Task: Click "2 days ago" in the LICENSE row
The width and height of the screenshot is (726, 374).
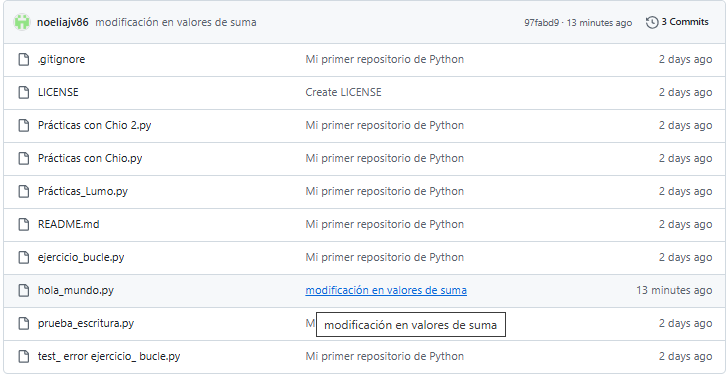Action: click(x=685, y=93)
